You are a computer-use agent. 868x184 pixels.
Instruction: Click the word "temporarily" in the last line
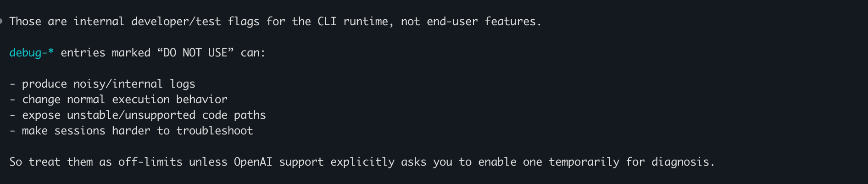(x=584, y=162)
